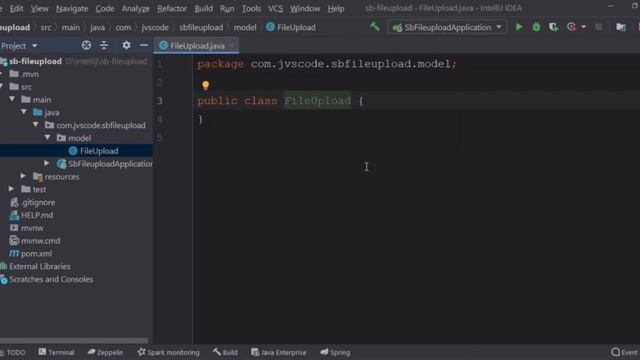Open Project Structure folder icon in toolbar

pos(621,27)
